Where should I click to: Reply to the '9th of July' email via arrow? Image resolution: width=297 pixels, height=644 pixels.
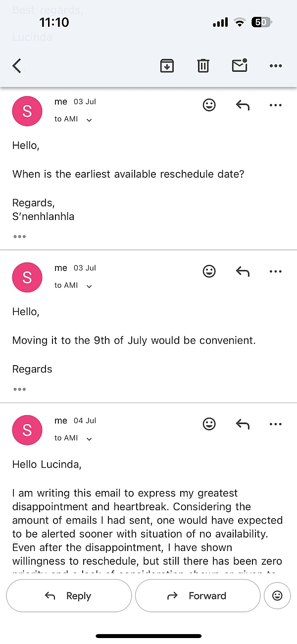[x=242, y=271]
